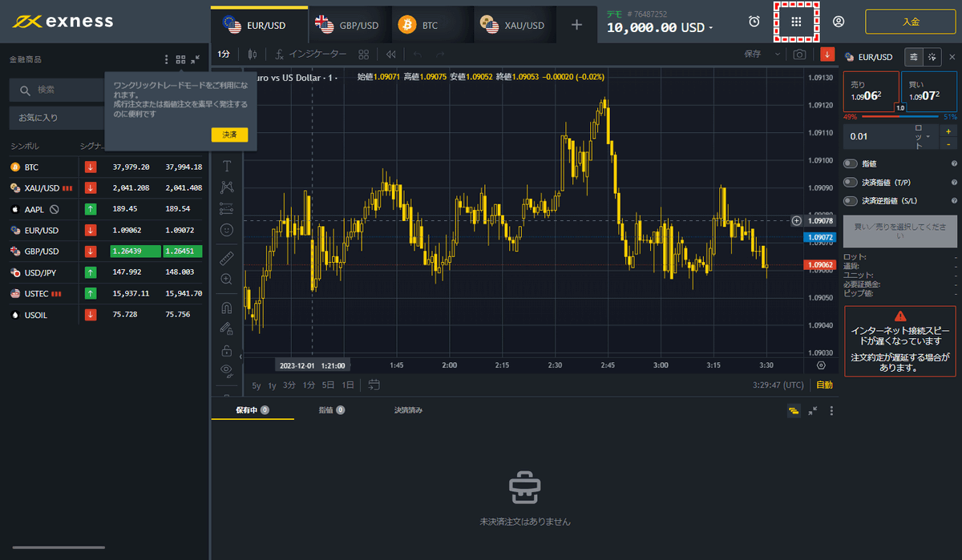The height and width of the screenshot is (560, 962).
Task: Select the EUR/USD tab
Action: 259,25
